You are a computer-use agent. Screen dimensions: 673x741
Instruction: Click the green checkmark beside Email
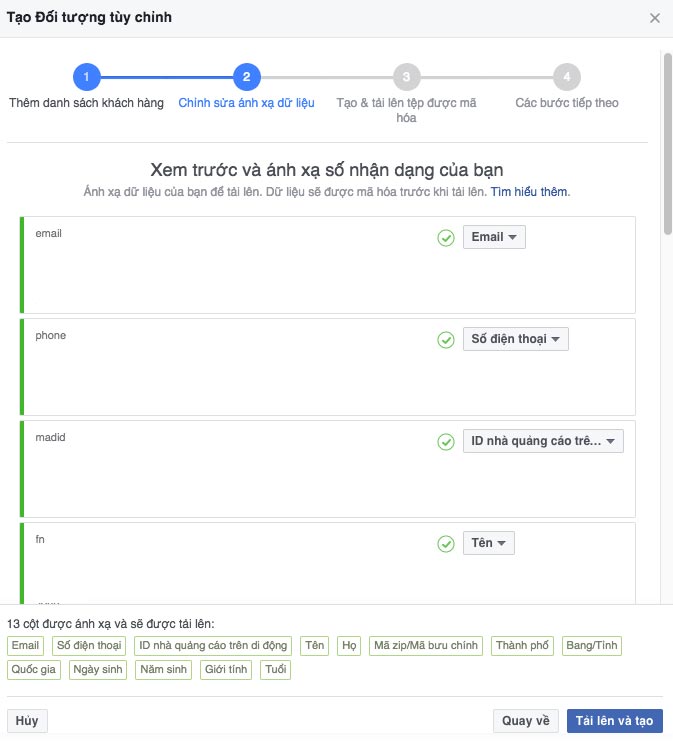pos(446,238)
